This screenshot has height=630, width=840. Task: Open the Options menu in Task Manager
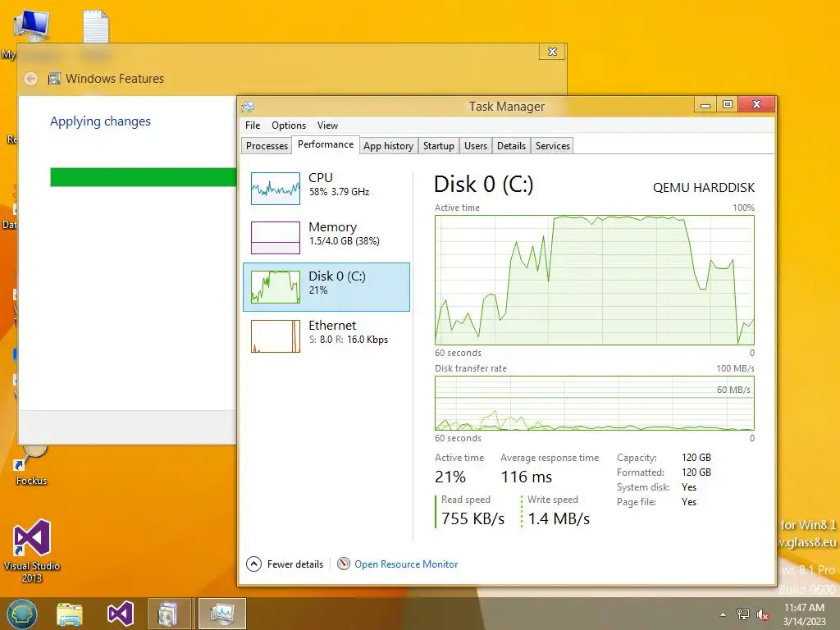click(288, 126)
